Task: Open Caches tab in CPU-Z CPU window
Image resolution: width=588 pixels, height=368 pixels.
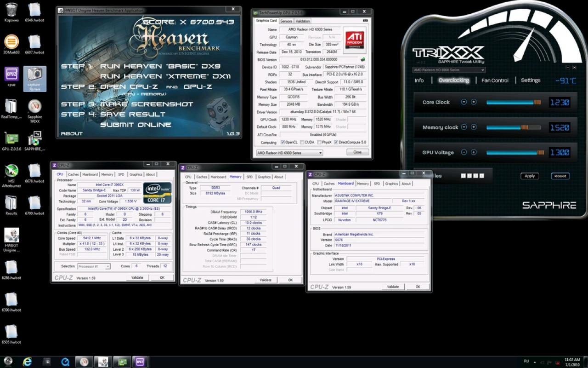Action: click(x=73, y=174)
